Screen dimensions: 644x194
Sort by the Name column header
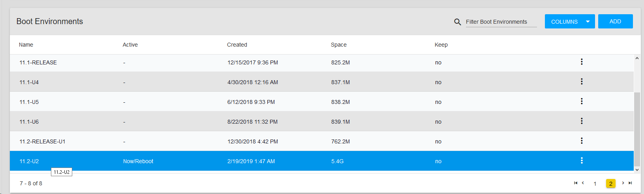[x=26, y=45]
